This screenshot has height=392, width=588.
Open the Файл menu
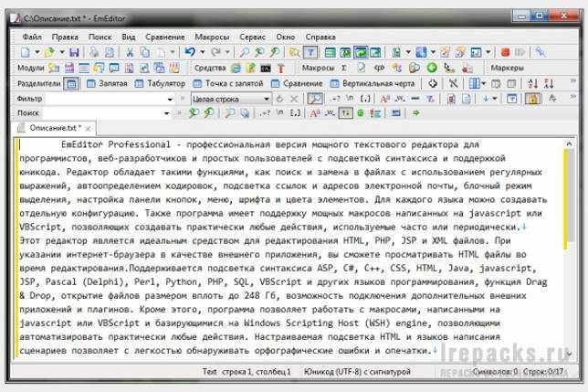point(32,37)
